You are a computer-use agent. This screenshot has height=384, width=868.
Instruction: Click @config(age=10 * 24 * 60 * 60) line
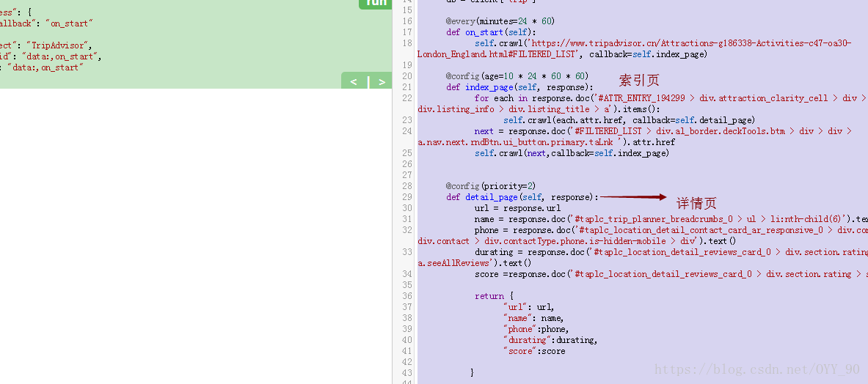(517, 75)
